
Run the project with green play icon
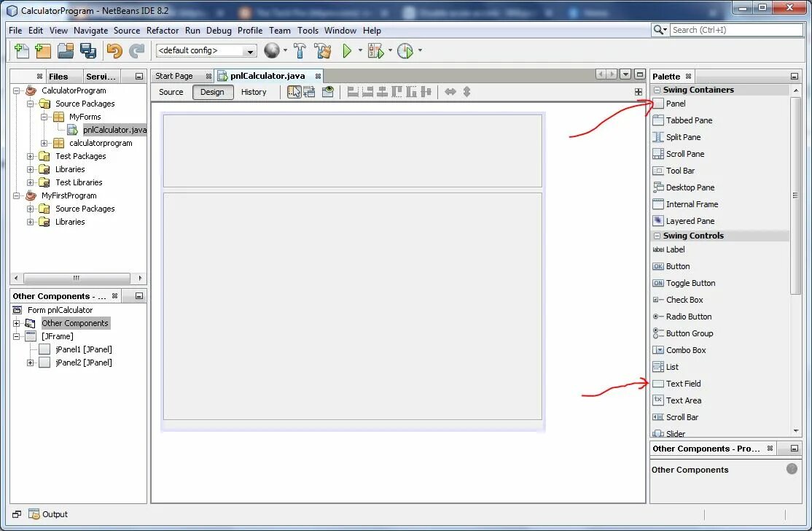tap(347, 50)
